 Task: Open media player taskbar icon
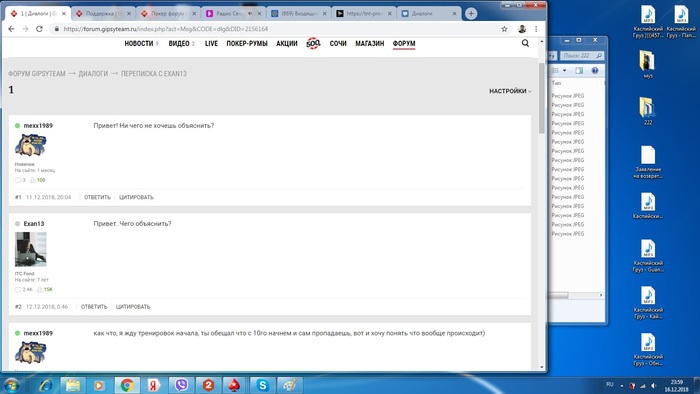[99, 385]
